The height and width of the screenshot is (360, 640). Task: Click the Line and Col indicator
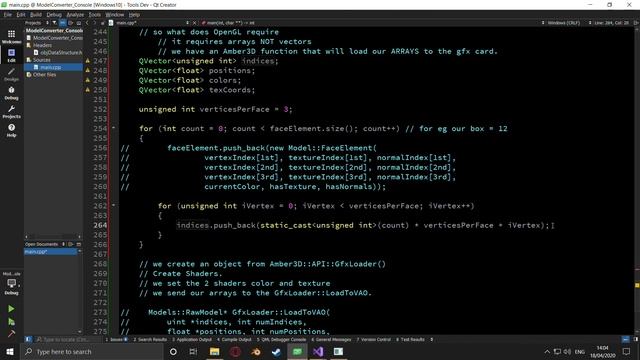point(611,23)
